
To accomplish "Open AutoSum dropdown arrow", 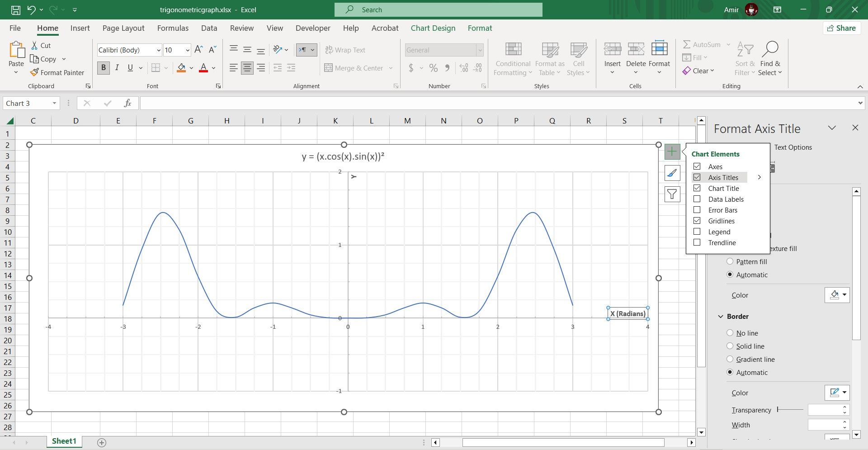I will click(x=728, y=44).
